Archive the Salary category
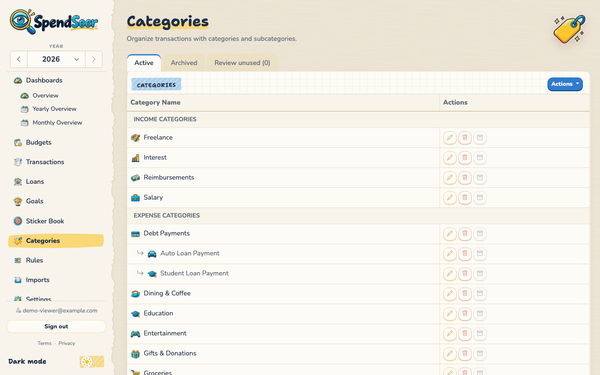This screenshot has width=600, height=375. 480,197
